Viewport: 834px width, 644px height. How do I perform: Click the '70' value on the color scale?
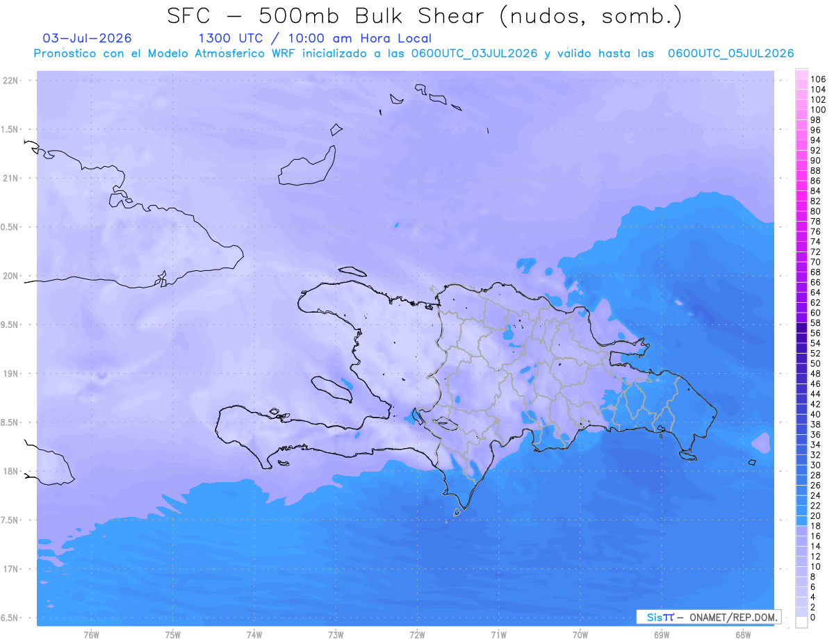[x=815, y=262]
